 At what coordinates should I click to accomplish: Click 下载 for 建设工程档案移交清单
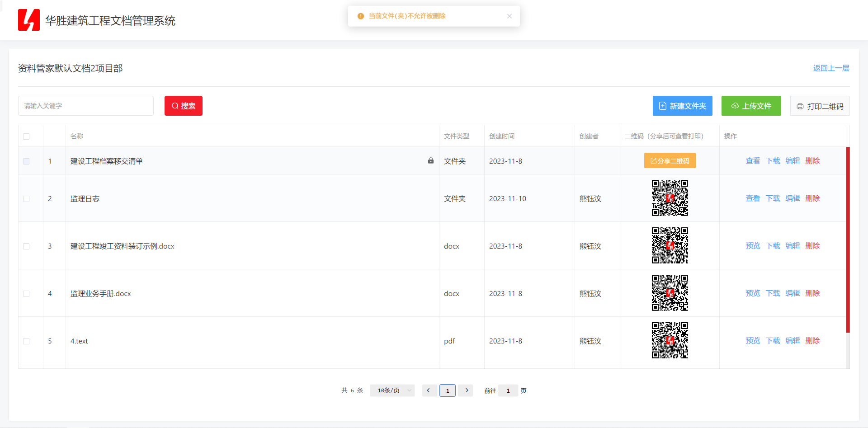click(773, 160)
